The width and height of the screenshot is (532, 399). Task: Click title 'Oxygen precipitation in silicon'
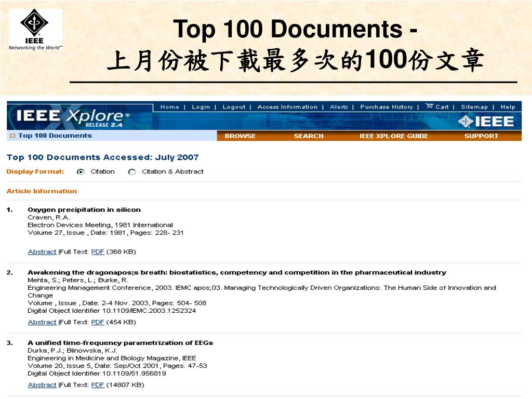coord(84,210)
